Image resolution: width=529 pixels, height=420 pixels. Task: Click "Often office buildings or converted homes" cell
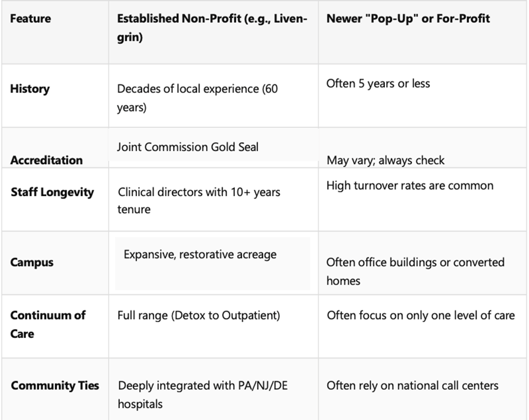tap(415, 271)
